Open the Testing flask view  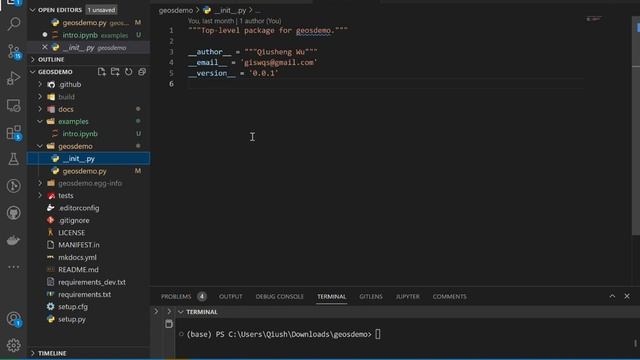click(x=13, y=159)
